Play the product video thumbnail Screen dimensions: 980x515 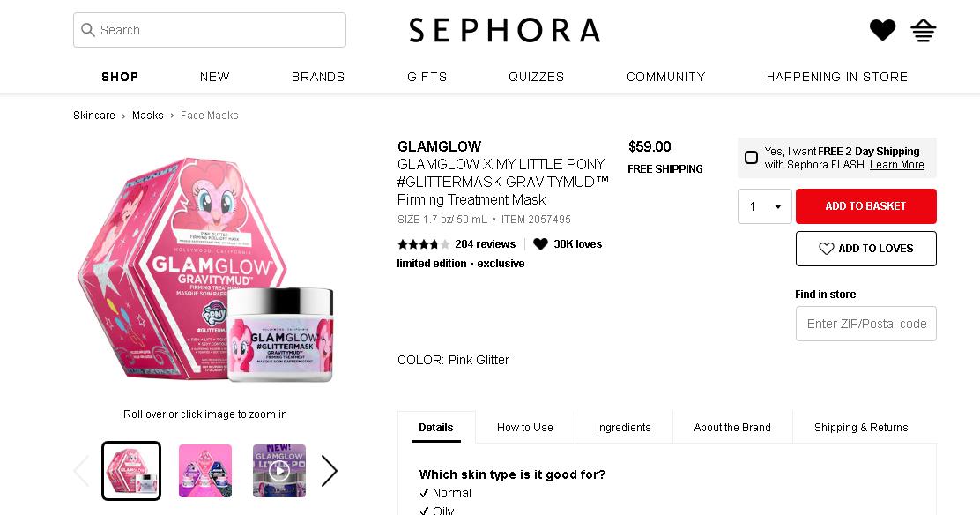tap(279, 471)
